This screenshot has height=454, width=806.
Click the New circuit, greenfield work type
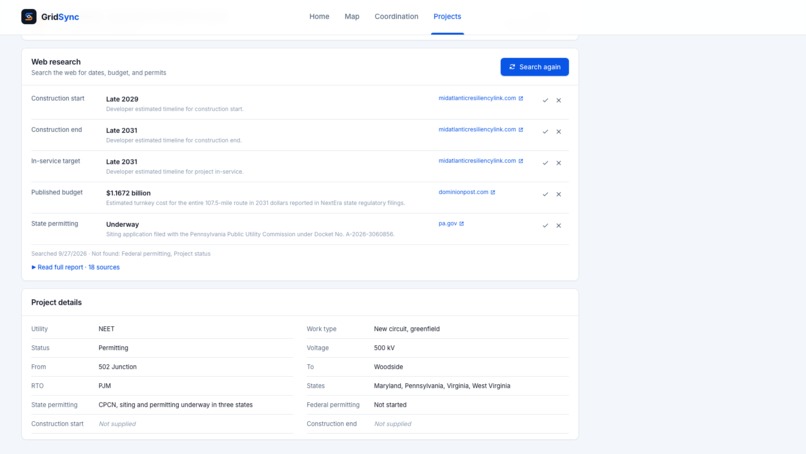[407, 329]
